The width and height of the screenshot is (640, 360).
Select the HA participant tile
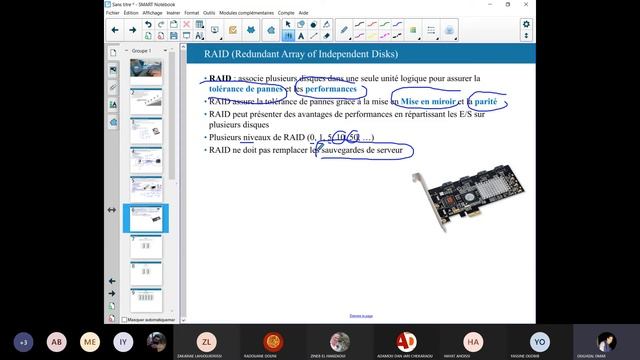[x=473, y=342]
